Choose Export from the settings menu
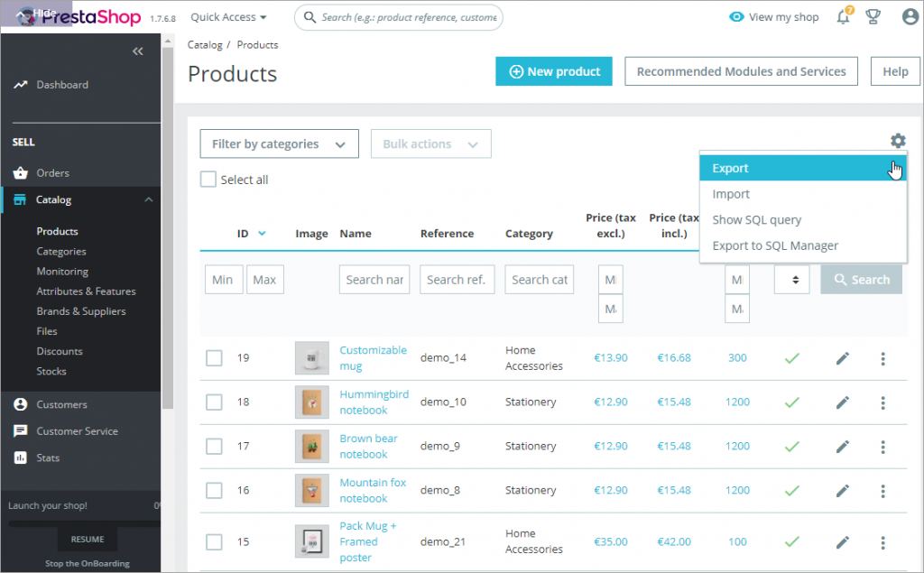The image size is (924, 573). pos(731,168)
